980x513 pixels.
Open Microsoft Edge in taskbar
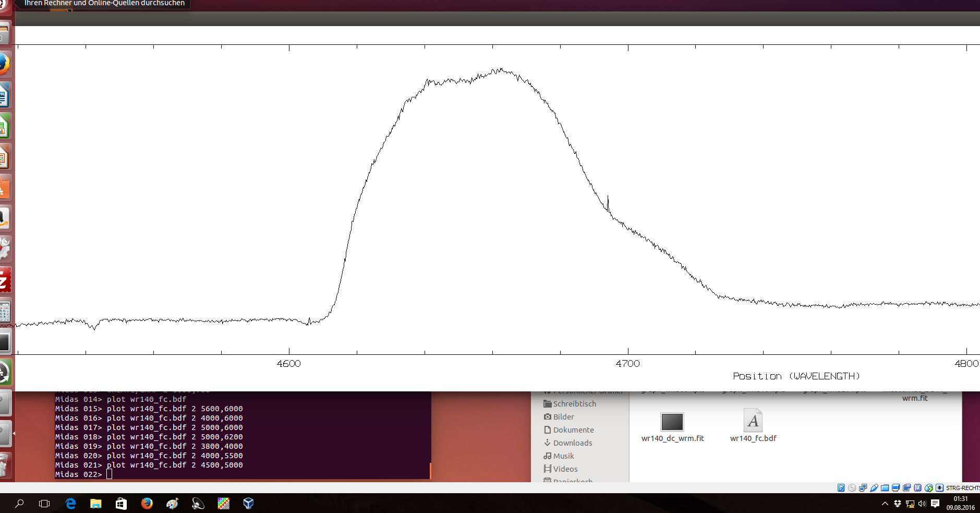pos(70,503)
